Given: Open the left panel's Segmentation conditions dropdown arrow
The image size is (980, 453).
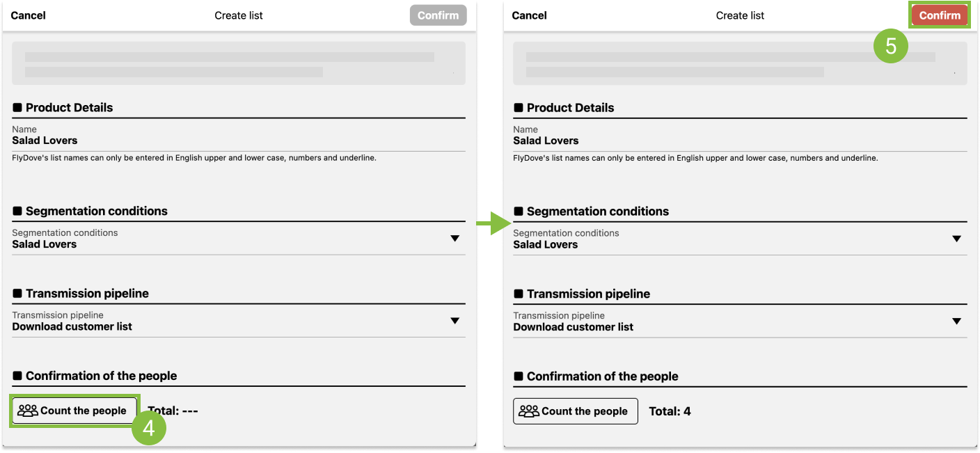Looking at the screenshot, I should pyautogui.click(x=455, y=239).
